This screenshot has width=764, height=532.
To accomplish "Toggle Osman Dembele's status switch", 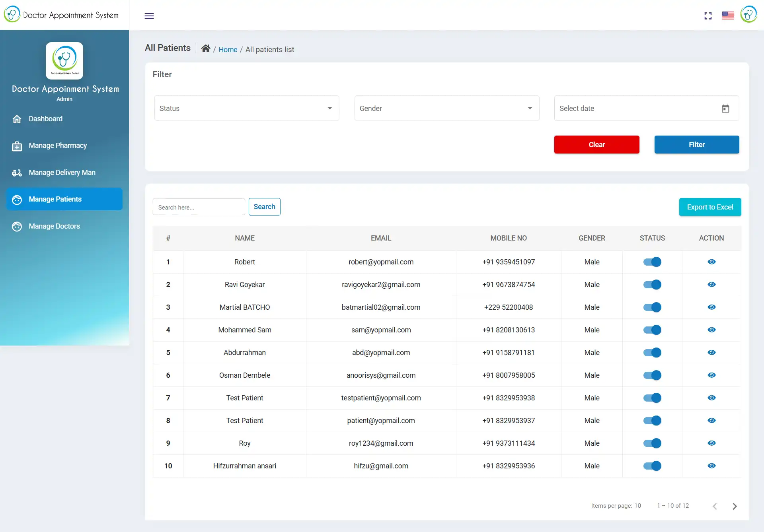I will (x=652, y=375).
